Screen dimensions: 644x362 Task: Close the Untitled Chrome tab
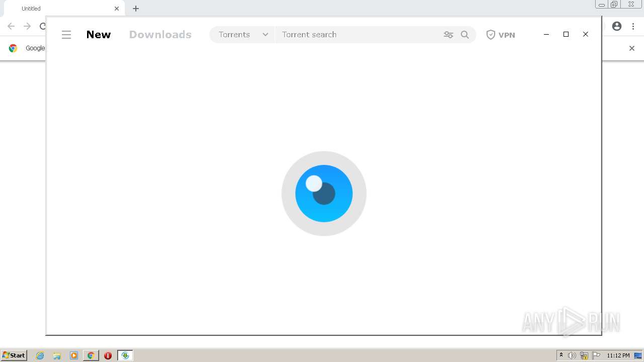click(x=117, y=9)
